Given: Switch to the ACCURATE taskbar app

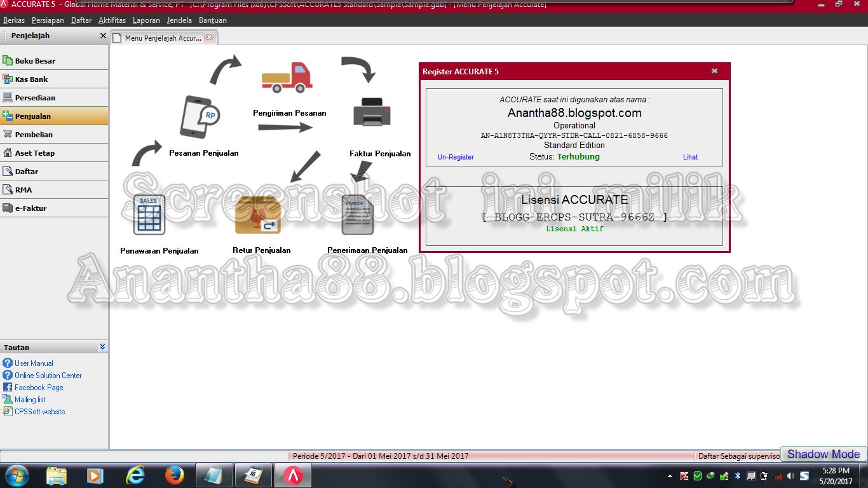Looking at the screenshot, I should coord(292,475).
